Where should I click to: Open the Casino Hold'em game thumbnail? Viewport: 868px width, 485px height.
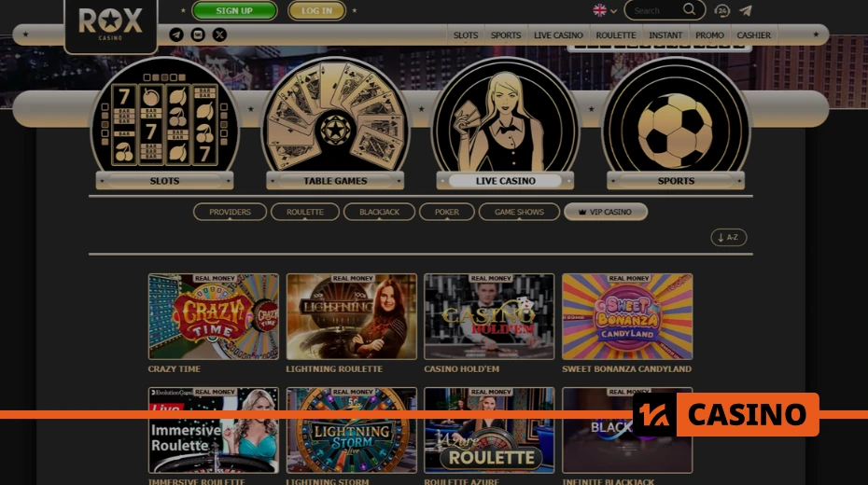pos(489,316)
